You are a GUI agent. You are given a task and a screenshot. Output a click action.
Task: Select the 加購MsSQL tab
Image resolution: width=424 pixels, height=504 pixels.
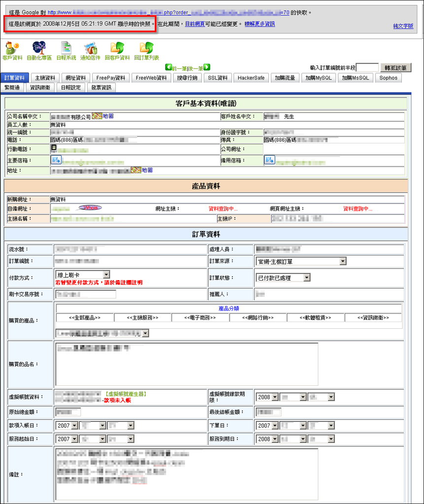tap(356, 78)
